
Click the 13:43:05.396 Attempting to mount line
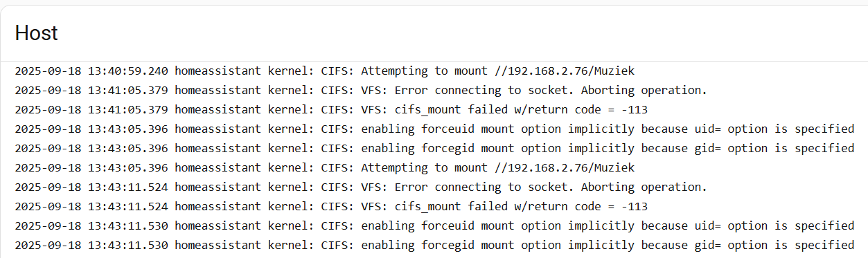[324, 167]
